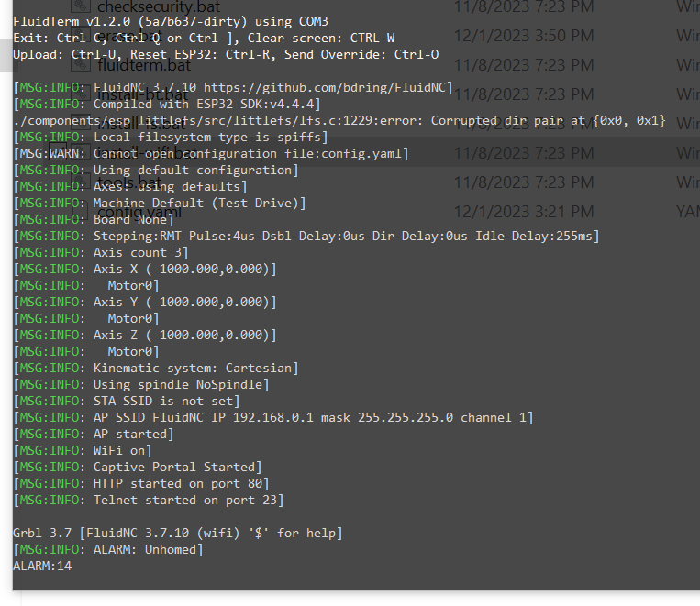700x606 pixels.
Task: Click the FluidTerm v1.2.0 header line
Action: click(171, 21)
